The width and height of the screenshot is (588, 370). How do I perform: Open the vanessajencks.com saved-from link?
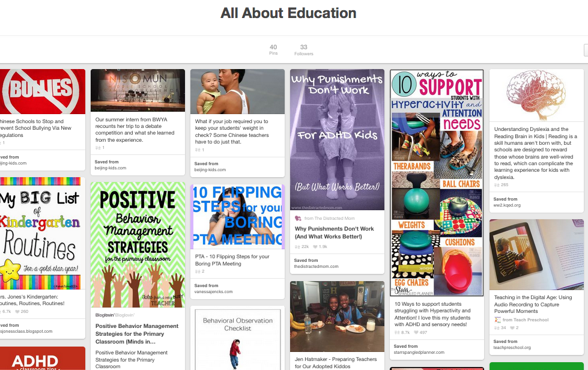tap(213, 292)
